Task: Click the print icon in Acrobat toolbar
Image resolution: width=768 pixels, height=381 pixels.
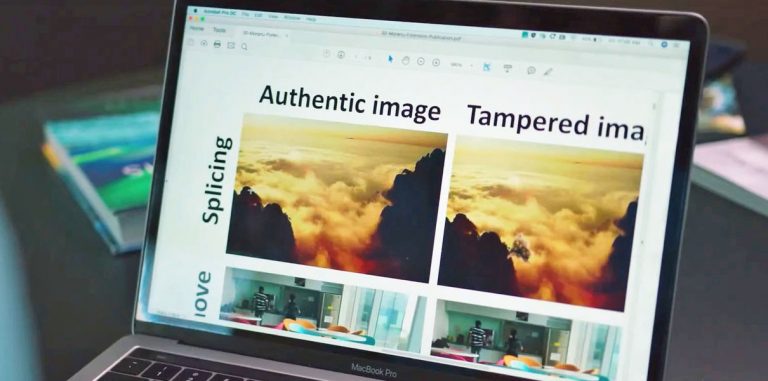Action: pyautogui.click(x=217, y=45)
